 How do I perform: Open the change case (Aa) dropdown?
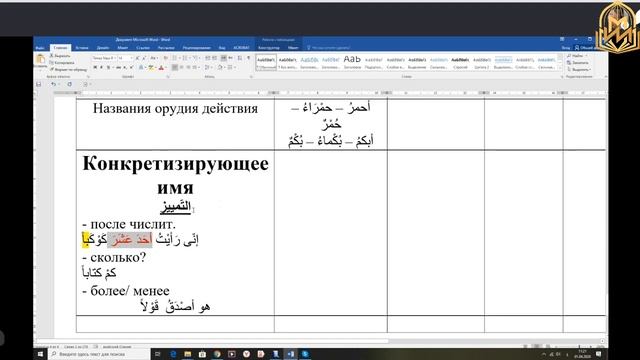[154, 58]
